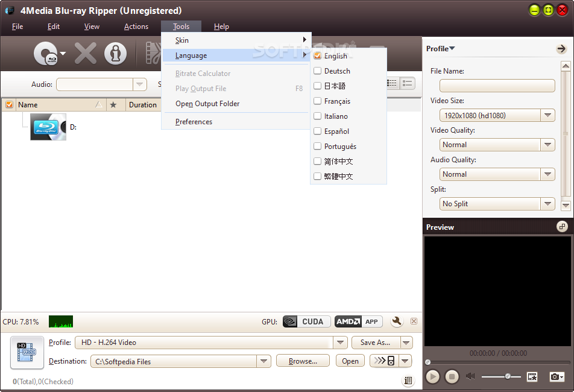Click the Browse... button
This screenshot has height=392, width=574.
tap(303, 361)
